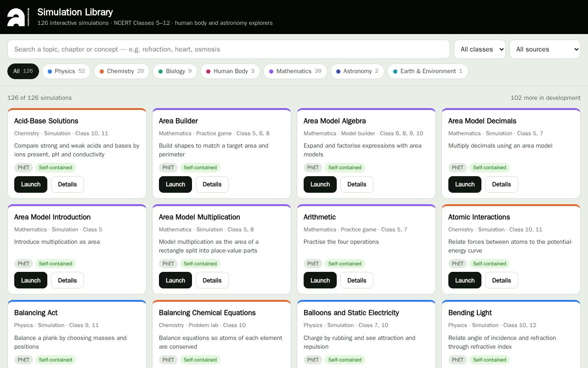Filter simulations by Physics
The image size is (588, 368).
(x=67, y=71)
